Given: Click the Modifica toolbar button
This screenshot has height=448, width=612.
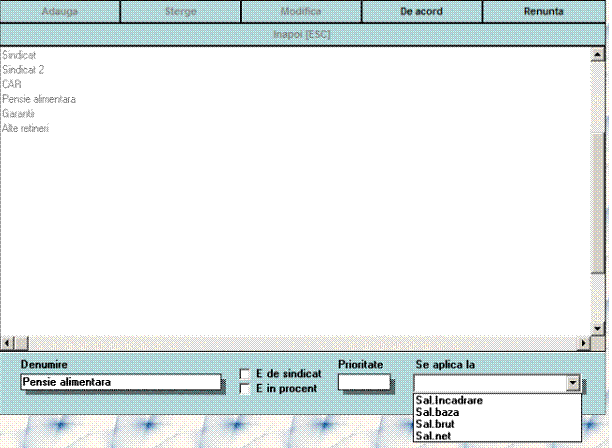Looking at the screenshot, I should pyautogui.click(x=301, y=12).
